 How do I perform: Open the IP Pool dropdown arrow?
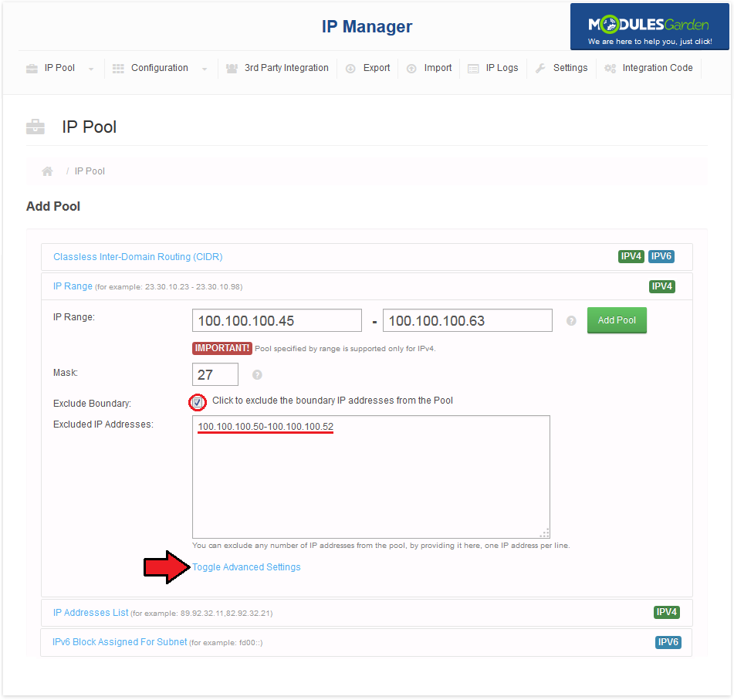91,69
